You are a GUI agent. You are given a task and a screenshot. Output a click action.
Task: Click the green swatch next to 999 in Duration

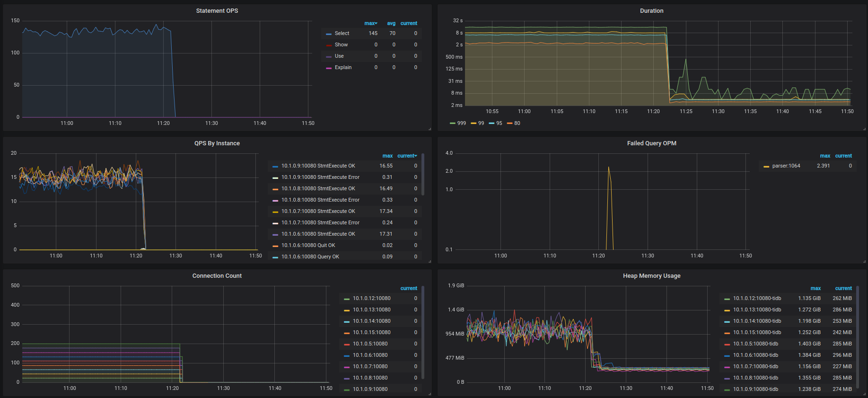coord(453,124)
